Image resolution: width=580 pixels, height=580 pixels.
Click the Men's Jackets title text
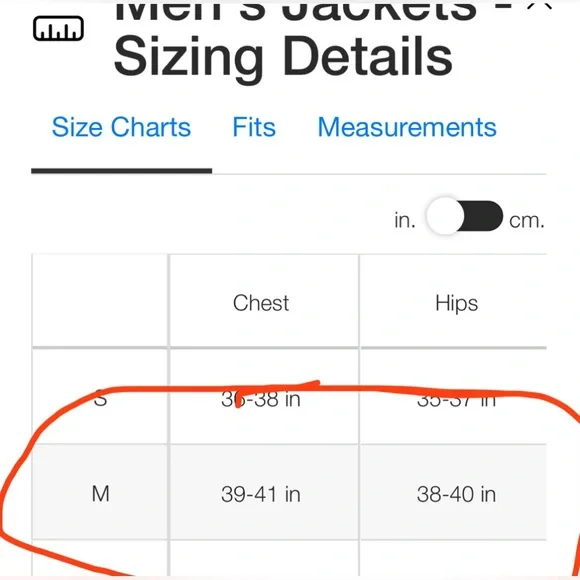pyautogui.click(x=295, y=11)
